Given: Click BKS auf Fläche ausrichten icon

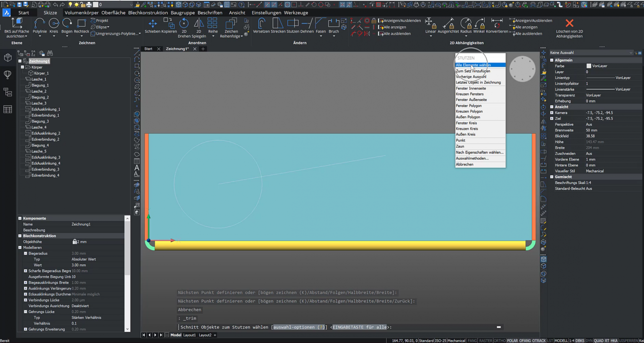Looking at the screenshot, I should [x=17, y=23].
